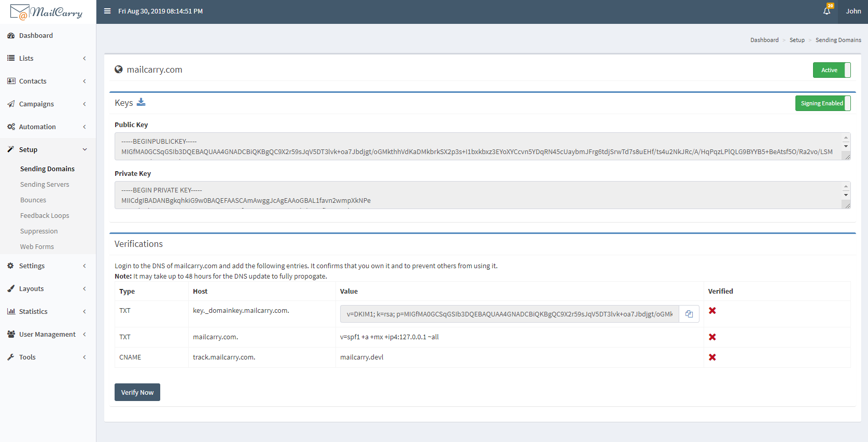Toggle the Signing Enabled switch
The width and height of the screenshot is (868, 442).
[x=823, y=103]
